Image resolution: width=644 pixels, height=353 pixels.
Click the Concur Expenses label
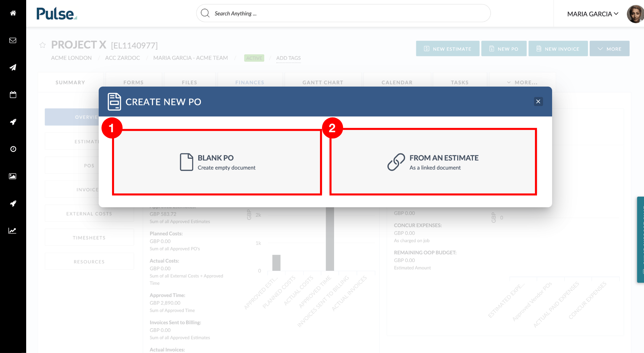click(418, 225)
